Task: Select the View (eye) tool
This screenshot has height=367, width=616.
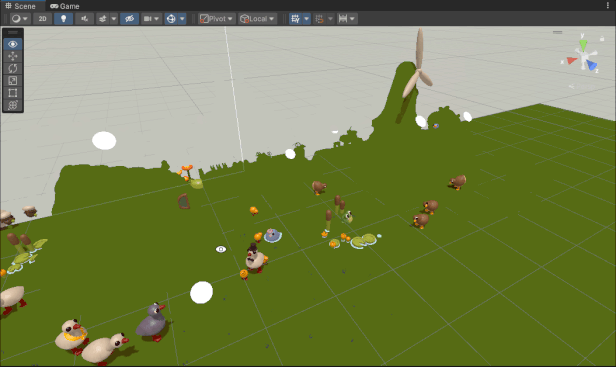Action: 13,44
